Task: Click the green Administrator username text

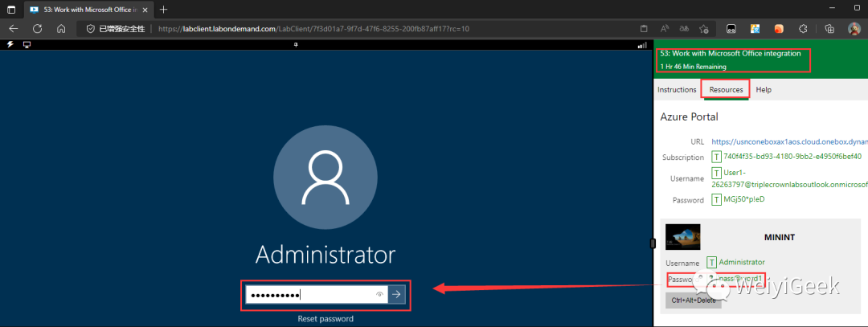Action: tap(742, 262)
